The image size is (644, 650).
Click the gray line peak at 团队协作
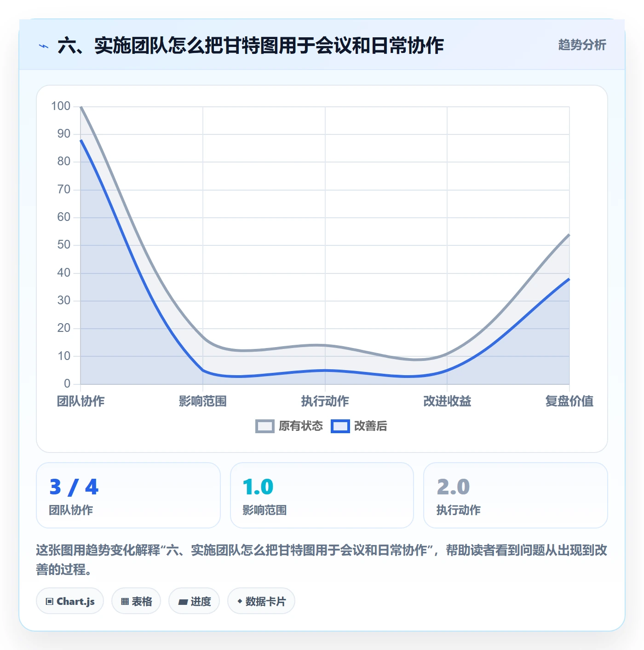coord(81,107)
